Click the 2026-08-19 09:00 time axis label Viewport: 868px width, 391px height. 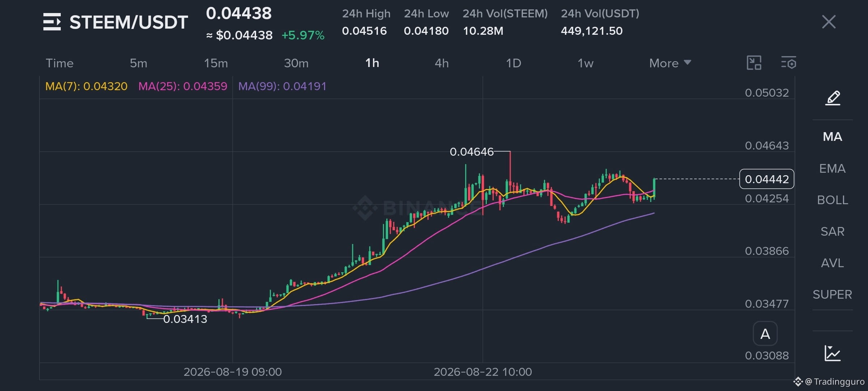click(x=233, y=372)
